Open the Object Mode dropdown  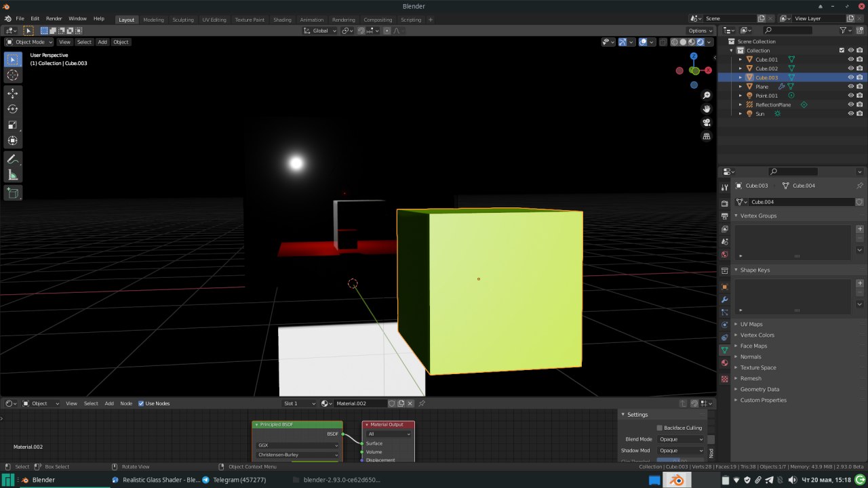click(x=29, y=42)
